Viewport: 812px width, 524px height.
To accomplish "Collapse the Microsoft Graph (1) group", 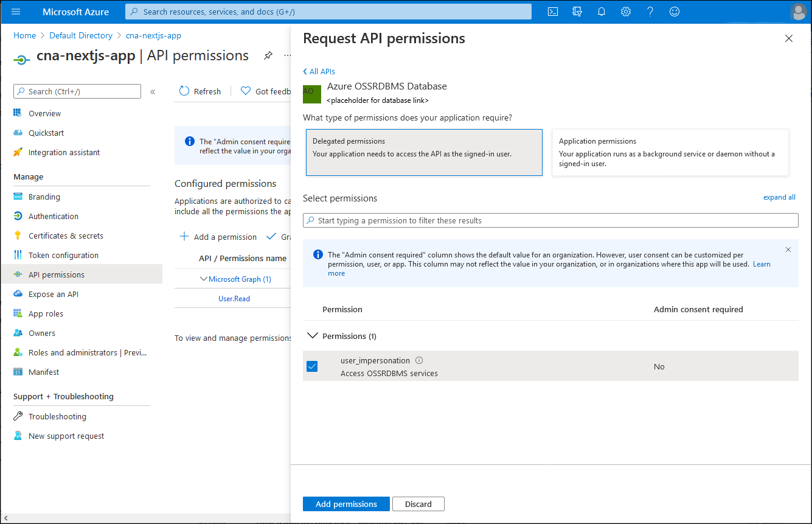I will (x=204, y=279).
